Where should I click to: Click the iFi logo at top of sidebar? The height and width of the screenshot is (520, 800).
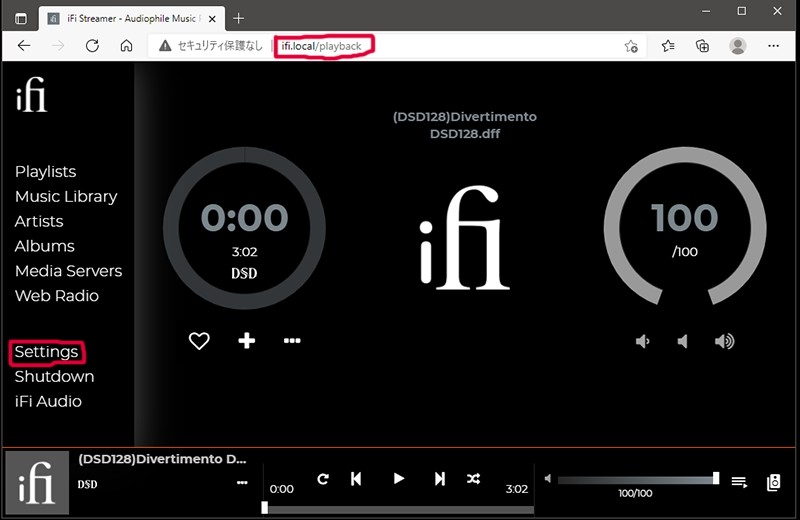click(31, 94)
